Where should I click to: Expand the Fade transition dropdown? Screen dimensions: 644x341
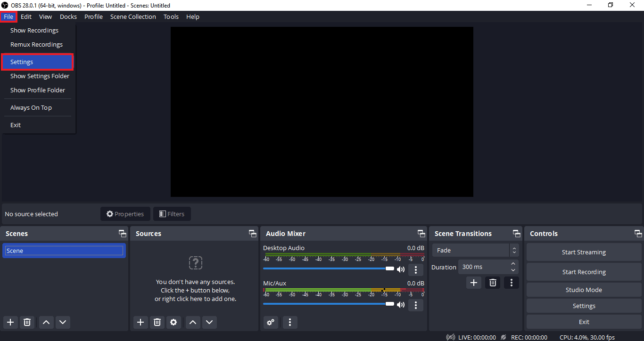tap(475, 251)
